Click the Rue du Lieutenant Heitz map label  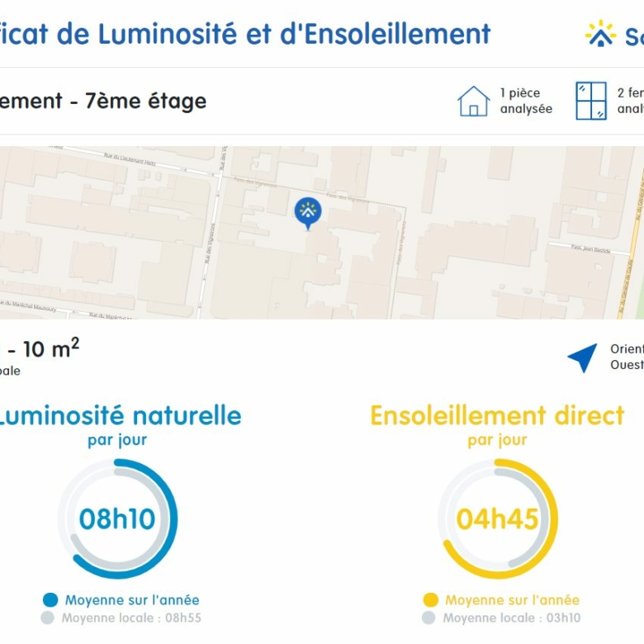coord(130,159)
